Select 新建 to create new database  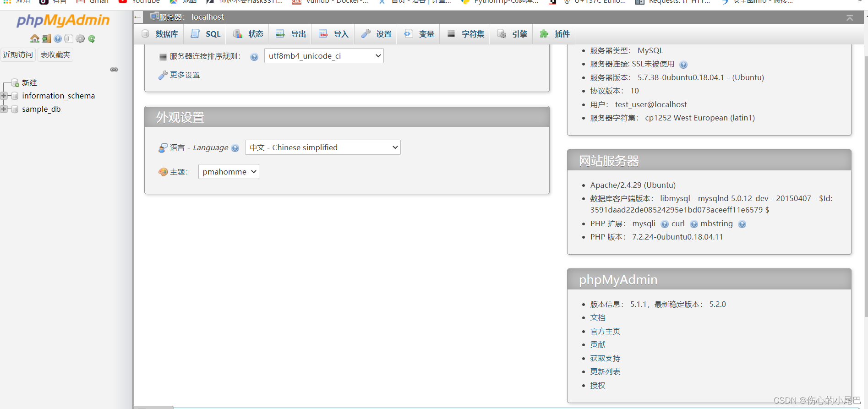pos(29,83)
